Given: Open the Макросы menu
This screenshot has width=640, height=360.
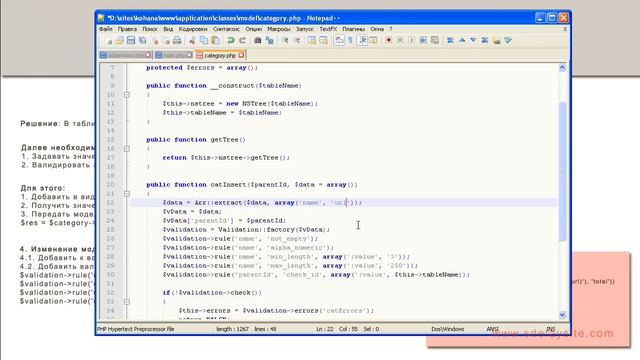Looking at the screenshot, I should [279, 29].
